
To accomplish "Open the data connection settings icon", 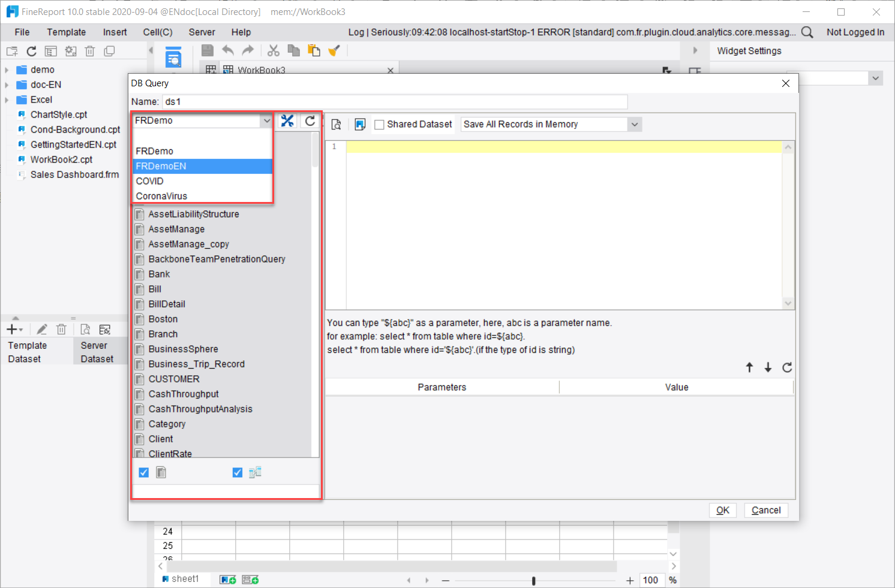I will click(288, 120).
